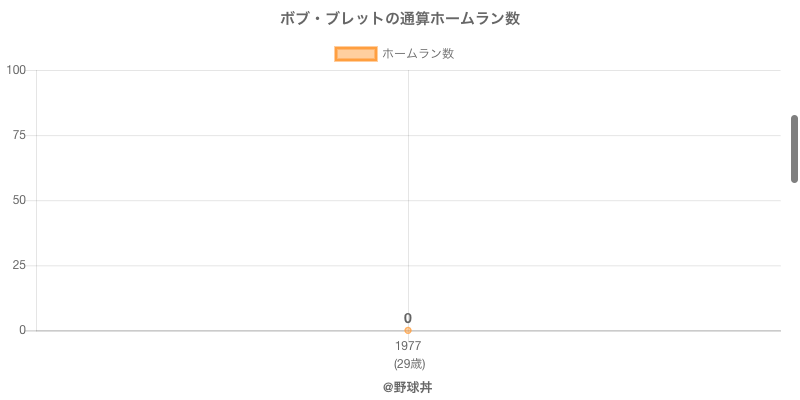Viewport: 800px width, 400px height.
Task: Click the 1977 x-axis year label
Action: [408, 346]
